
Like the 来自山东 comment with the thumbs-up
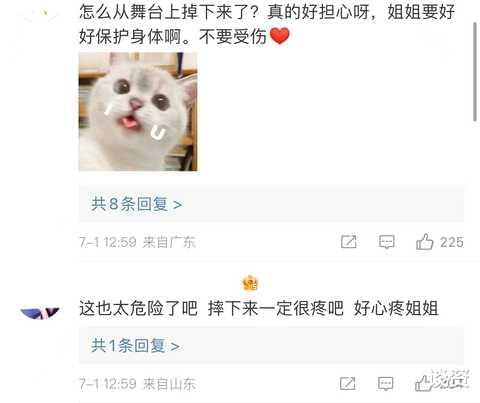tap(423, 383)
